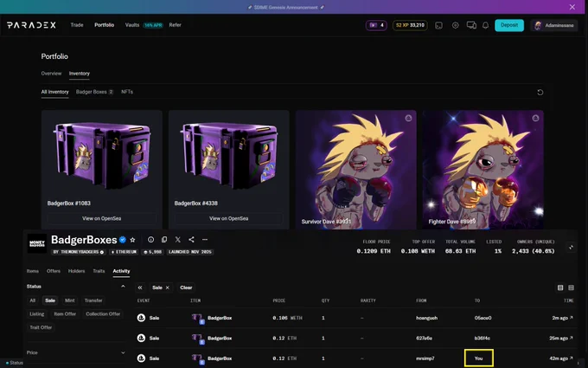Toggle the Item Offer status filter

tap(65, 314)
